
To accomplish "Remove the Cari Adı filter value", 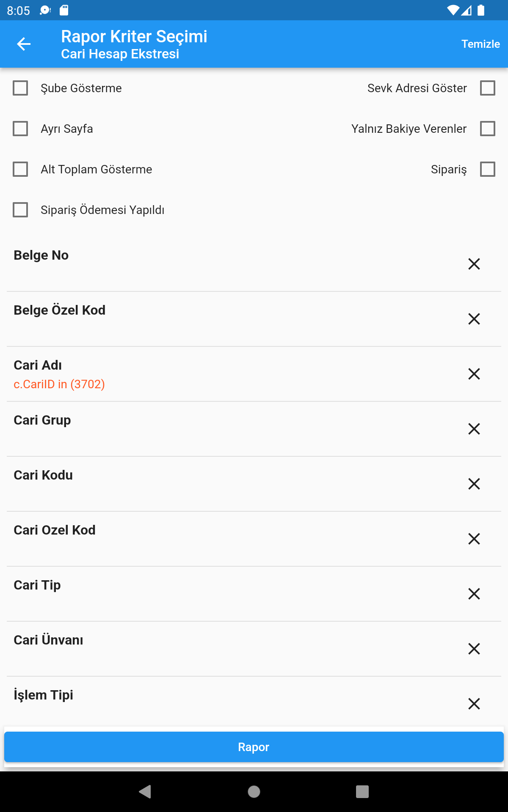I will 474,374.
